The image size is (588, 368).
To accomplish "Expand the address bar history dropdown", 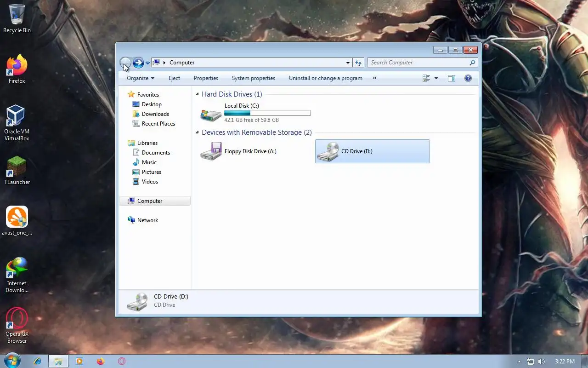I will coord(348,63).
